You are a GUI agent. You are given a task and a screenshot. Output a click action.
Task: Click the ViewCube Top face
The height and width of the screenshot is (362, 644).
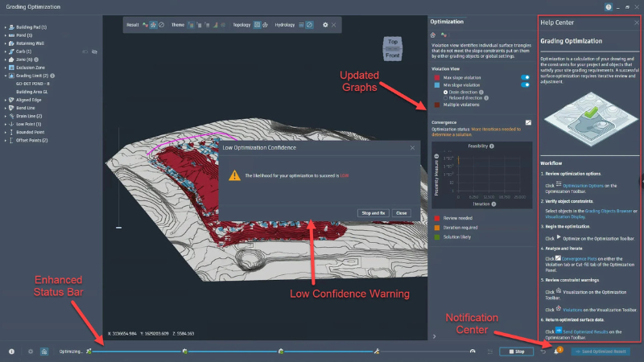tap(392, 42)
